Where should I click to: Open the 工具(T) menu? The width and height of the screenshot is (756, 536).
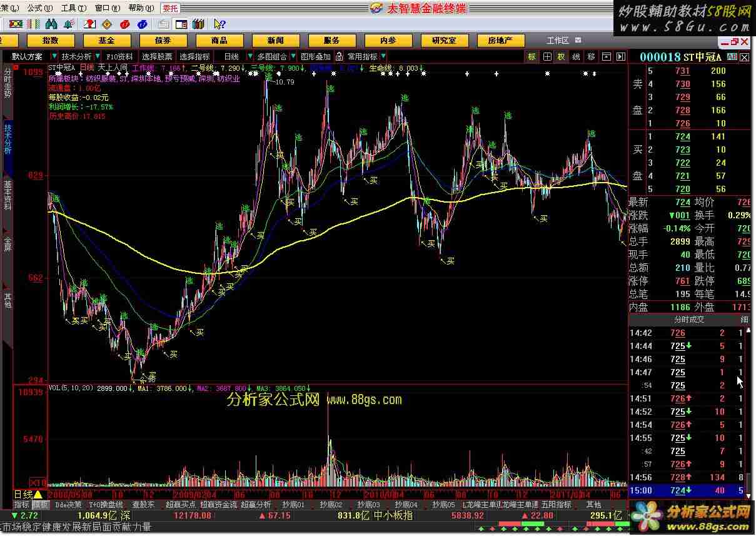coord(72,8)
